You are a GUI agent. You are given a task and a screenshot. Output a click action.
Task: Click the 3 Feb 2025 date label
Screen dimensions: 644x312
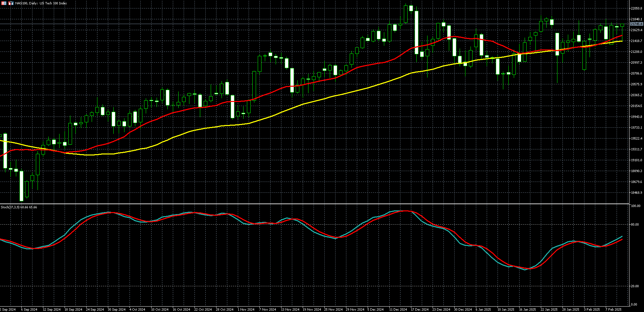pyautogui.click(x=592, y=310)
